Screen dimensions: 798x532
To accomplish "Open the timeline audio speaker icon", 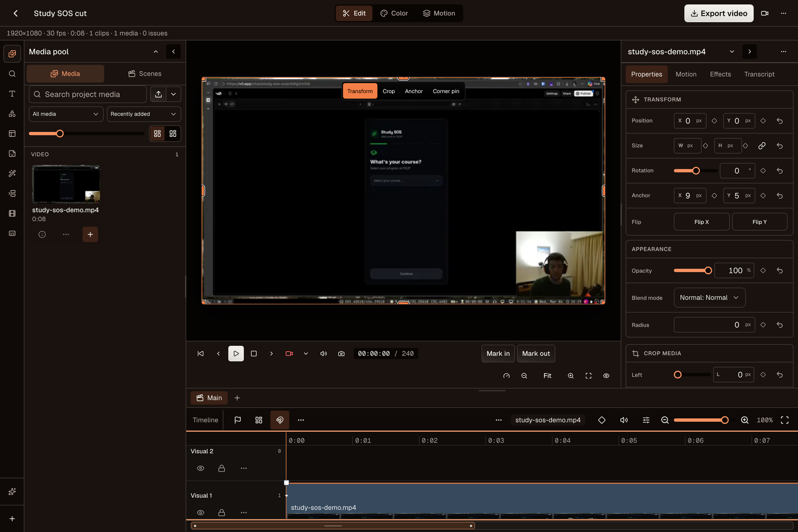I will click(x=624, y=420).
